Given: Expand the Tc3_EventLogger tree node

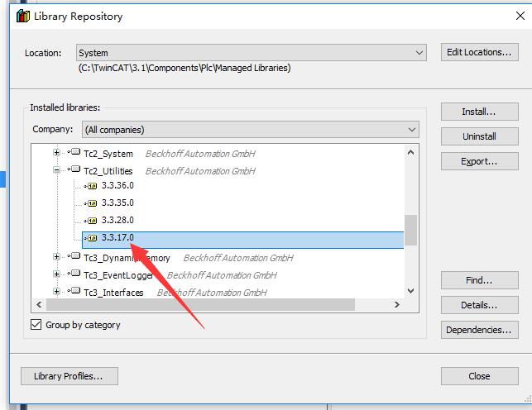Looking at the screenshot, I should (56, 274).
